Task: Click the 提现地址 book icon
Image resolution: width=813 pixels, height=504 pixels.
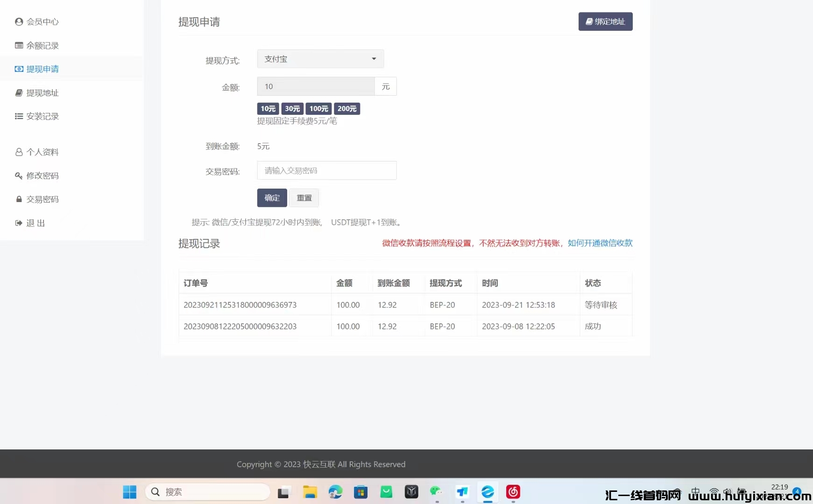Action: pos(19,93)
